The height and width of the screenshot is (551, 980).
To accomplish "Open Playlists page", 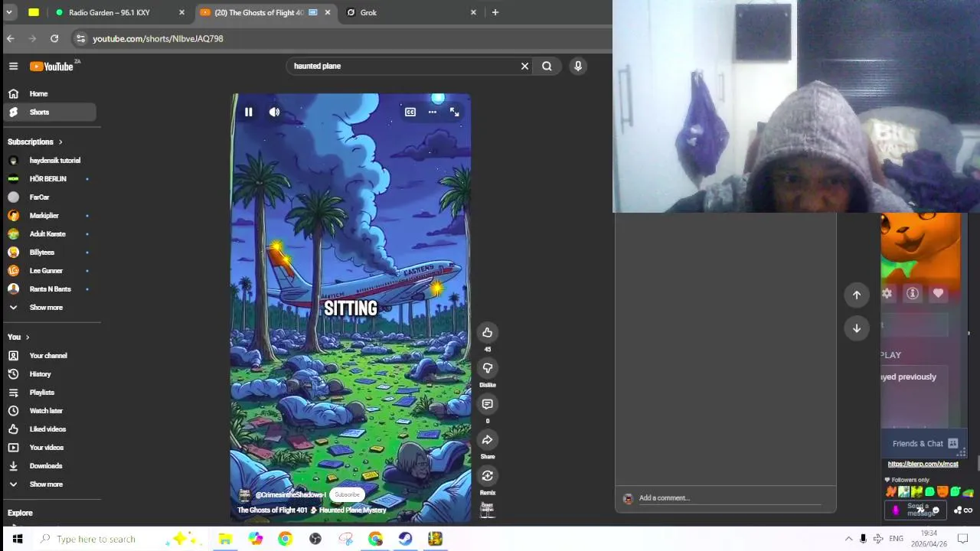I will coord(48,393).
